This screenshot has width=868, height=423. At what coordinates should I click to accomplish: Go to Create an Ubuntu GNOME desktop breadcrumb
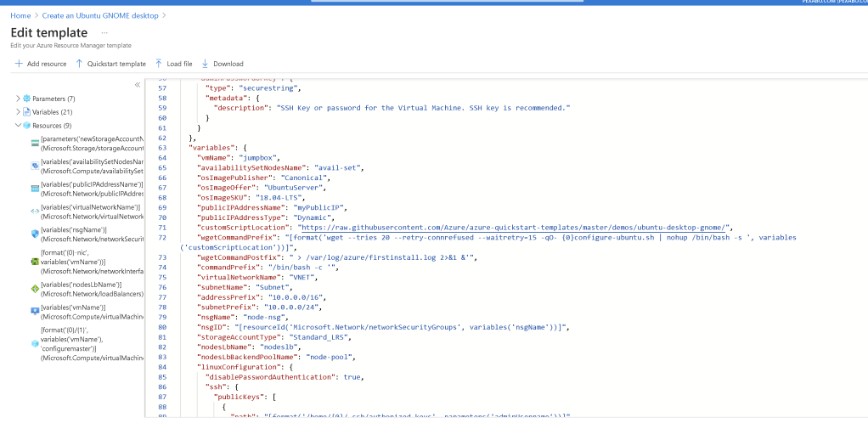point(100,15)
